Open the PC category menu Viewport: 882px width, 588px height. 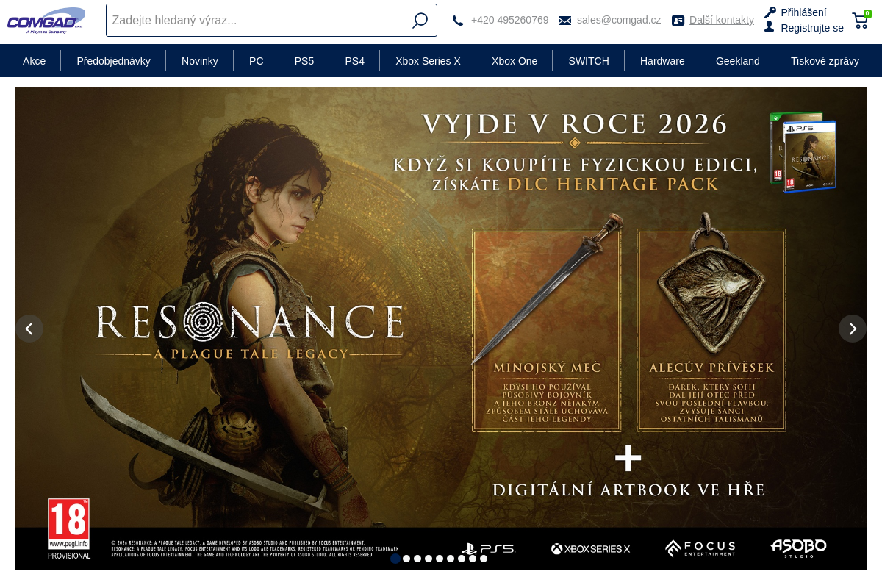tap(257, 61)
